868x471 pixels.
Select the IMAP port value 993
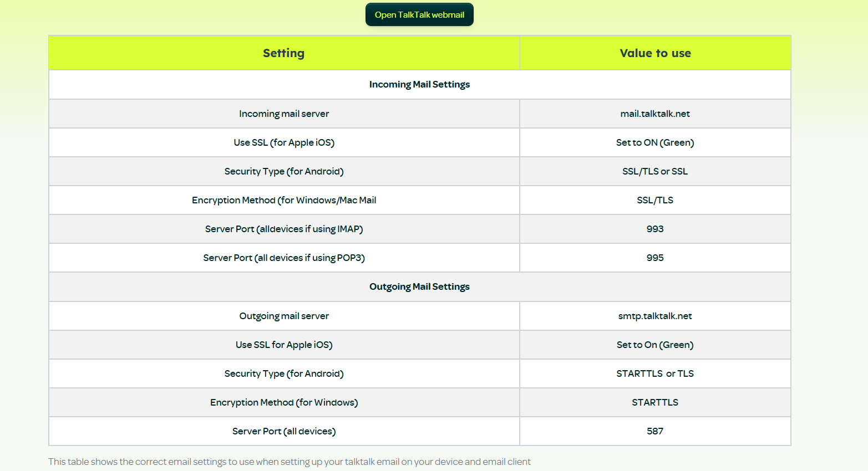click(x=655, y=229)
